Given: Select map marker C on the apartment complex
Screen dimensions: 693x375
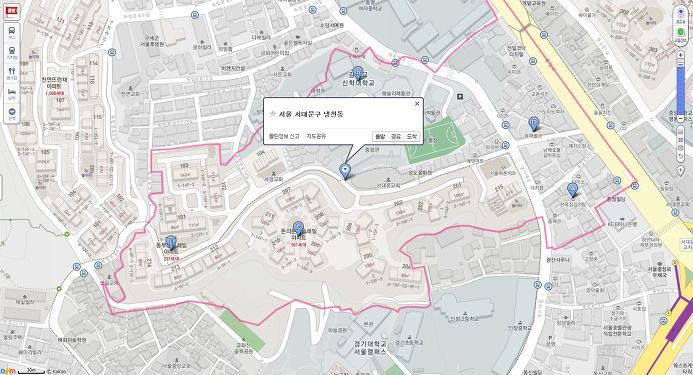Looking at the screenshot, I should tap(298, 228).
